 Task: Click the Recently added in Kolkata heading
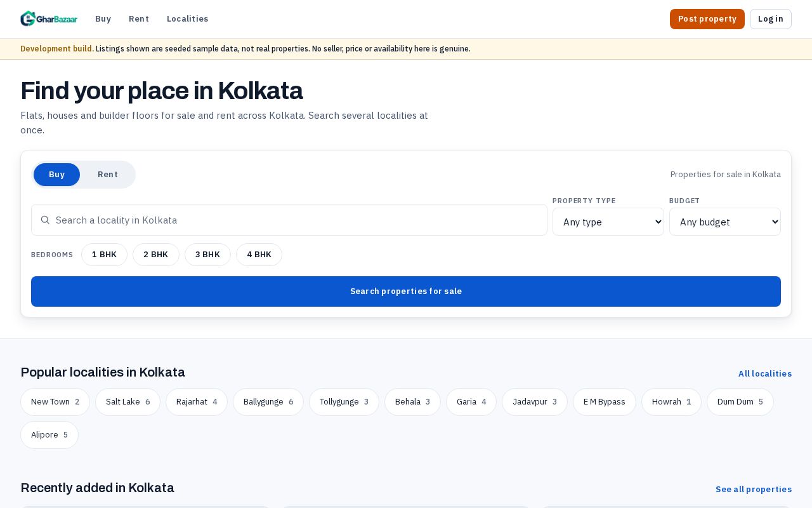coord(97,488)
